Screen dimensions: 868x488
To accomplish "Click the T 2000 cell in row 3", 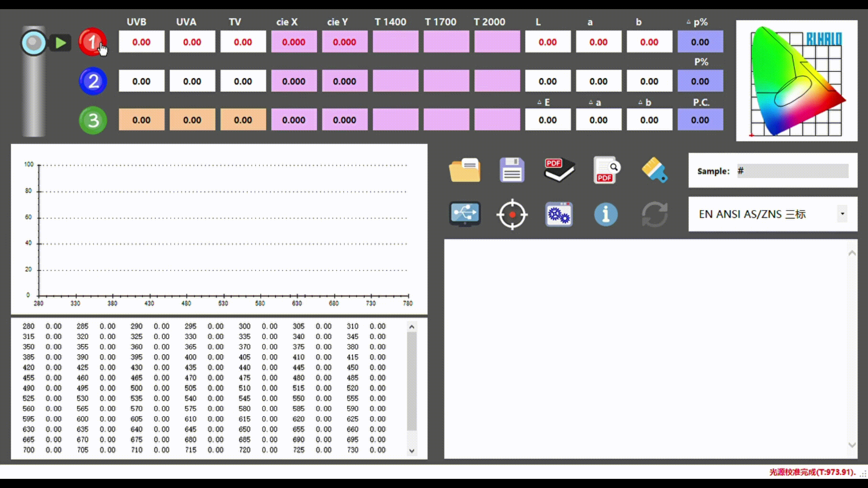I will (x=497, y=120).
